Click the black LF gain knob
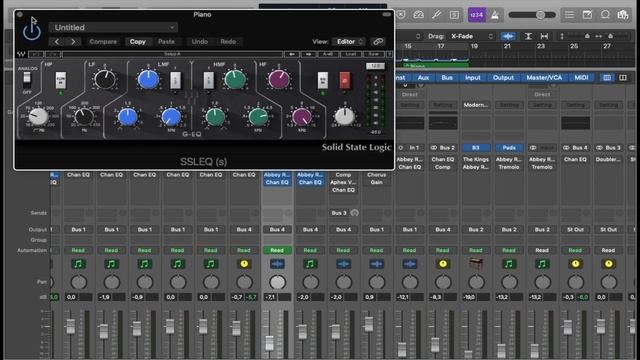 [105, 79]
